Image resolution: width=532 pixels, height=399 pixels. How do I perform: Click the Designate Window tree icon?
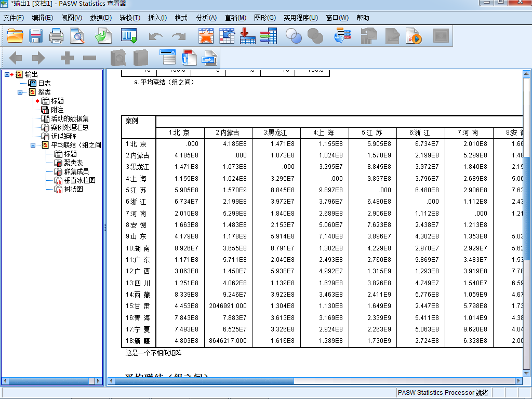pos(342,36)
